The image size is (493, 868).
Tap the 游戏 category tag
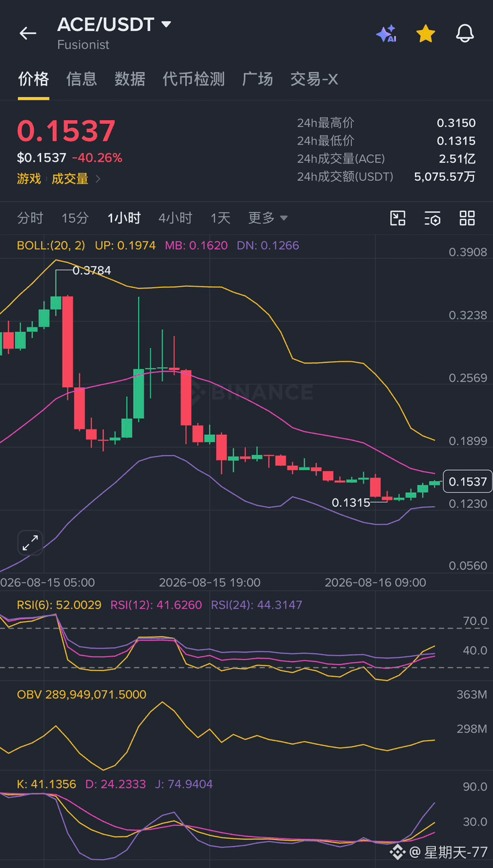coord(29,178)
